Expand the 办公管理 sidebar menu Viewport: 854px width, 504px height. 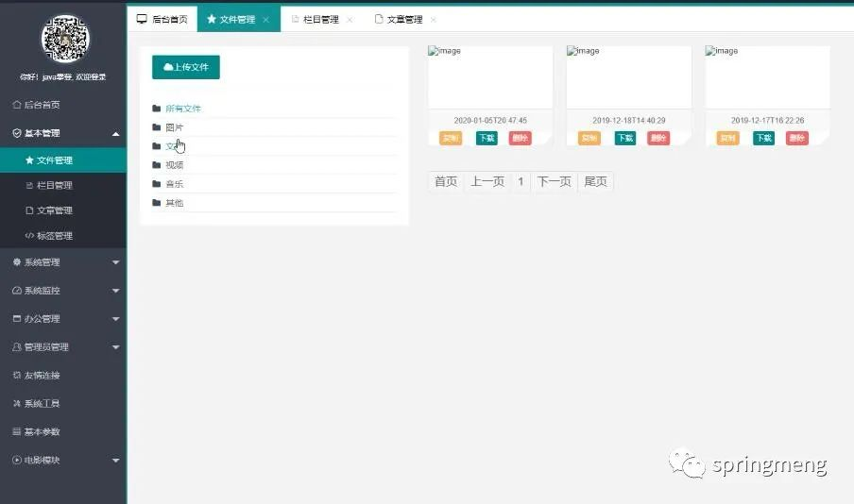coord(115,319)
